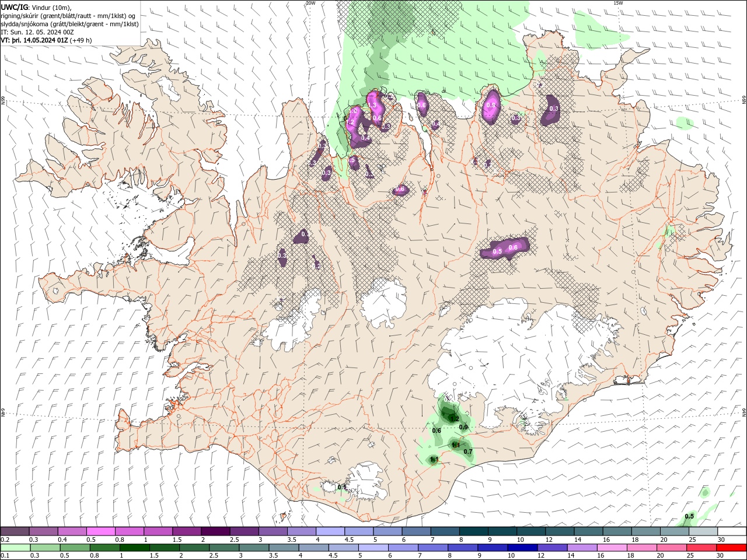
Task: Click the 0.9 rain value in southern green area
Action: [x=463, y=427]
